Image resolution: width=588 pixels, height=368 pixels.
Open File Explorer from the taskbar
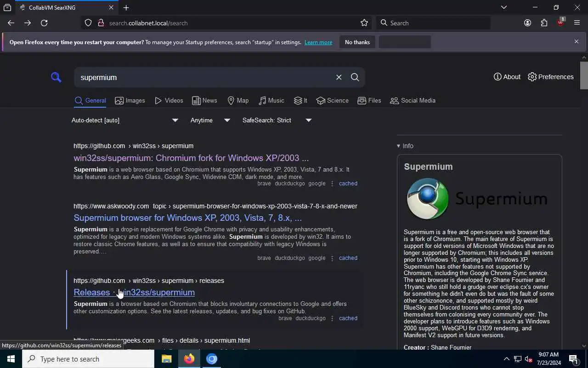click(x=166, y=359)
